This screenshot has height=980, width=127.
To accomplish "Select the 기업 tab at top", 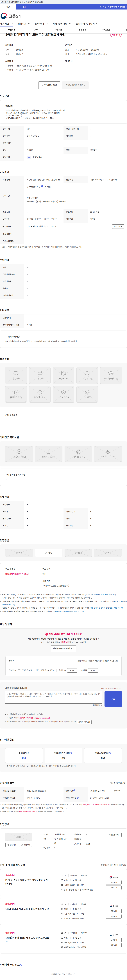I will [x=24, y=7].
